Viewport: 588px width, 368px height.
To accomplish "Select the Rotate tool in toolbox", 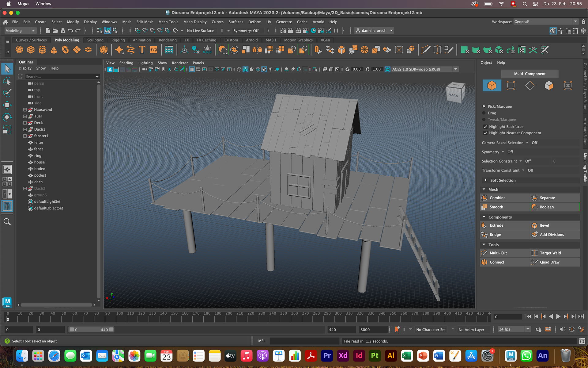I will click(x=7, y=117).
